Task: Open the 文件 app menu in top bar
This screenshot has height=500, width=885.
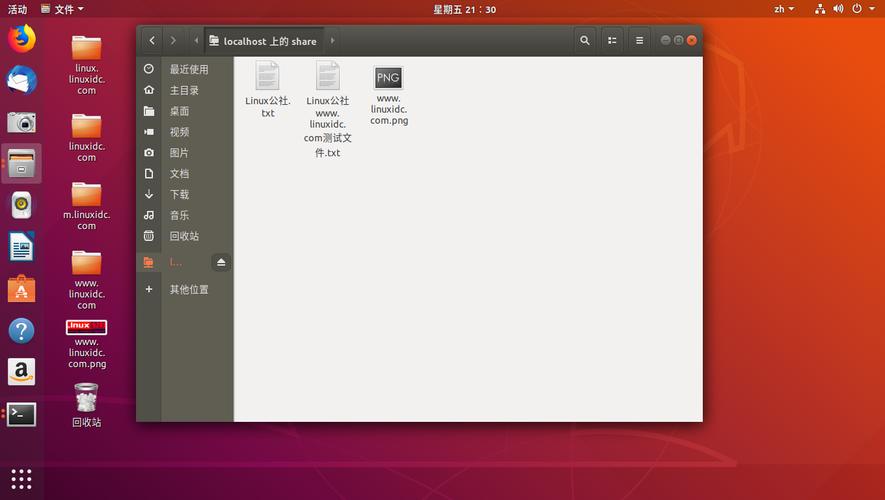Action: [62, 9]
